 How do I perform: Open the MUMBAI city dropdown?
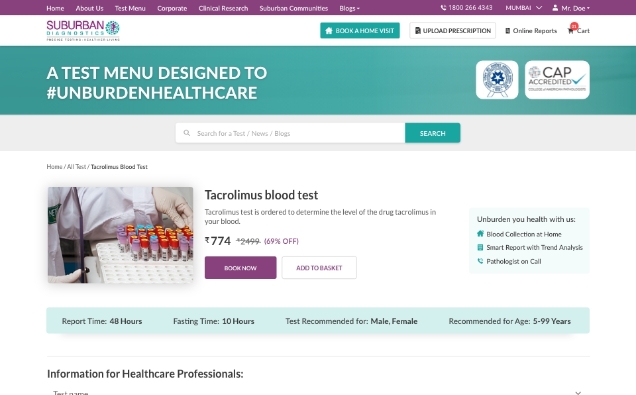(523, 8)
